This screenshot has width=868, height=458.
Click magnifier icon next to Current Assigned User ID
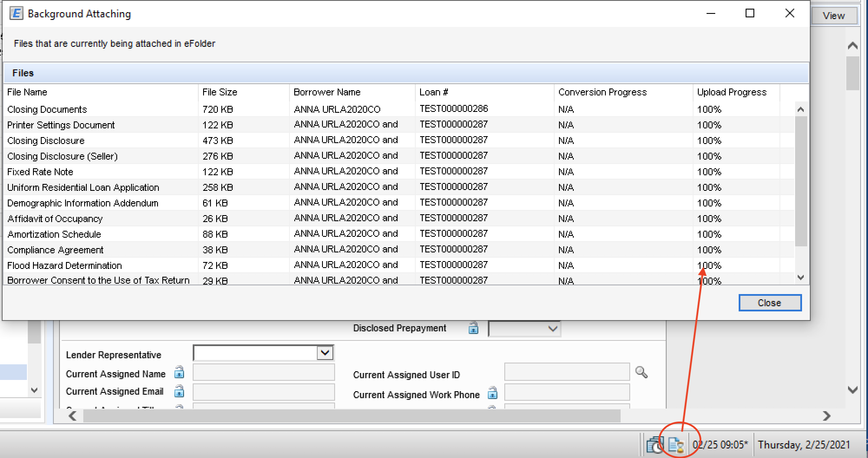641,372
